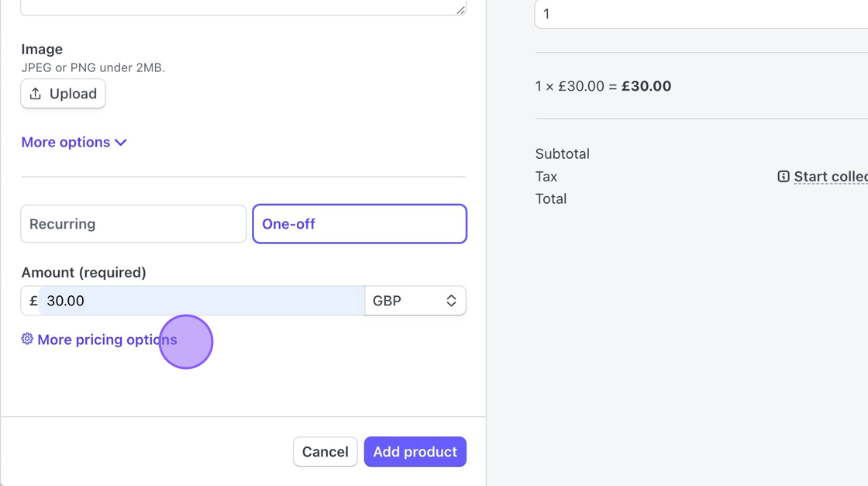Select the One-off pricing option
This screenshot has height=486, width=868.
point(360,224)
